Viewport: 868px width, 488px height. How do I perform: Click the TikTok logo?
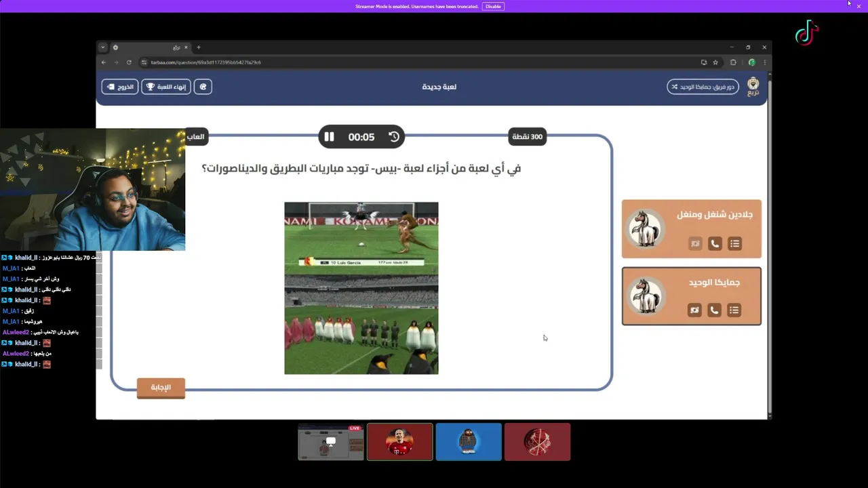click(807, 33)
